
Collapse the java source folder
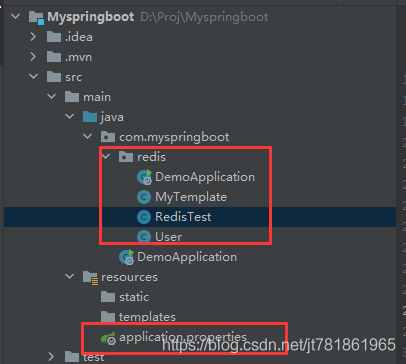point(70,117)
